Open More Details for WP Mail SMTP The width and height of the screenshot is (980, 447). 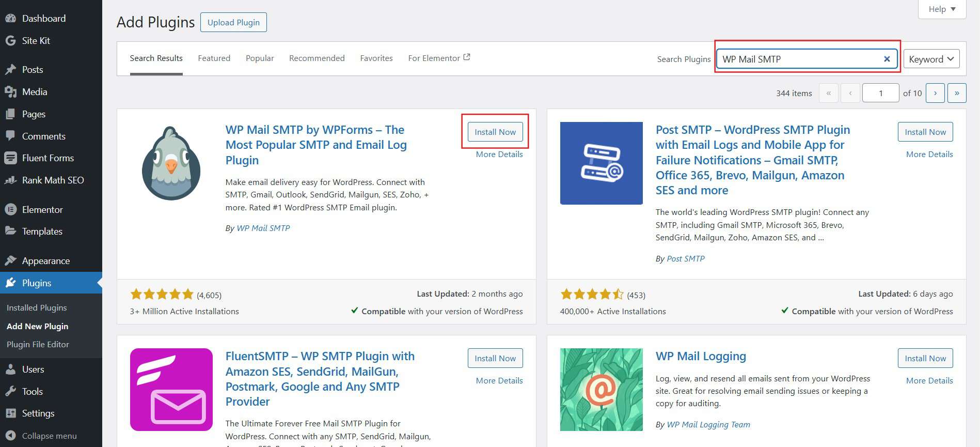tap(499, 154)
